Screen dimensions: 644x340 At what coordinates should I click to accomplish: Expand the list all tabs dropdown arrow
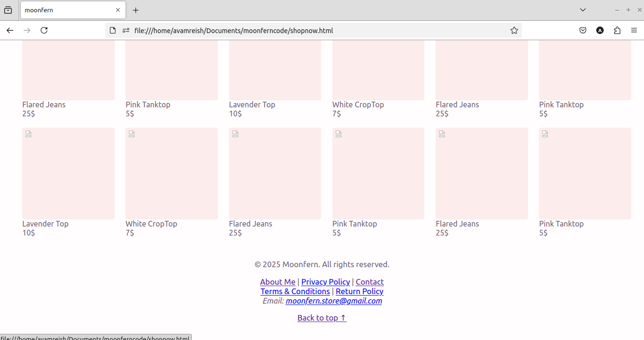point(583,10)
